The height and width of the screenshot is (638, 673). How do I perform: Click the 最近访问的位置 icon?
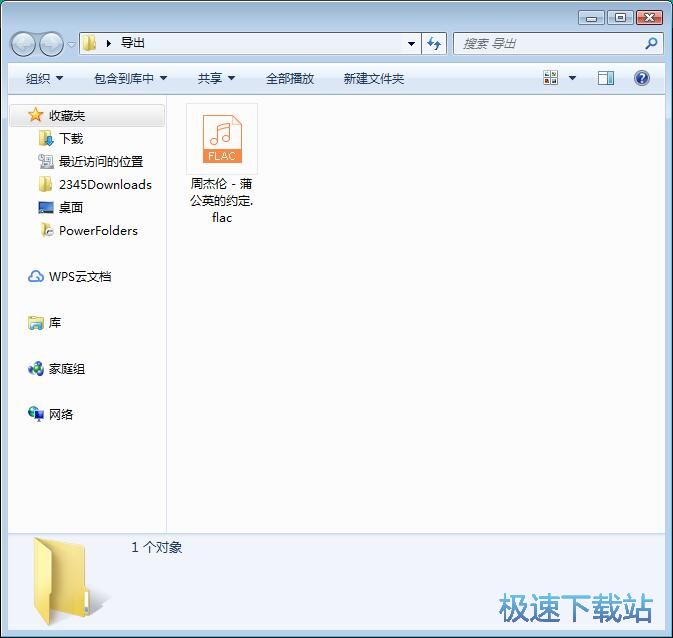(x=46, y=161)
